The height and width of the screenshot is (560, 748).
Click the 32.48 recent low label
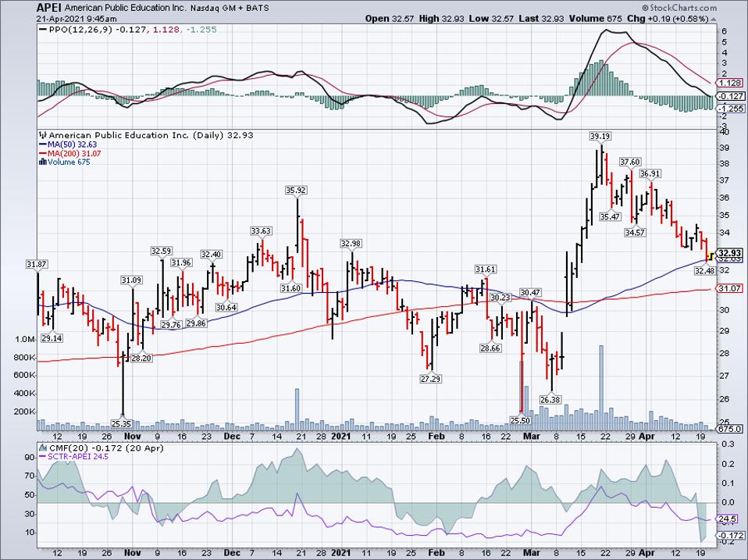[x=705, y=271]
